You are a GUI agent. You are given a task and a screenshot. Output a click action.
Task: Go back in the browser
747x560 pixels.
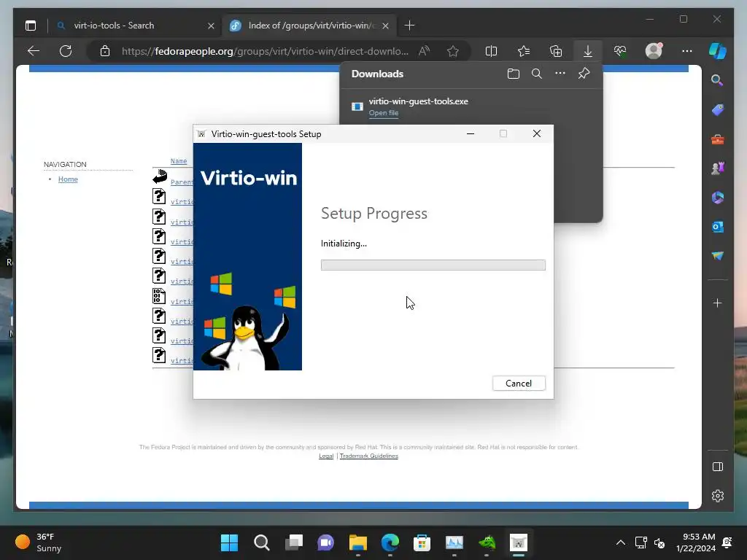pos(34,51)
